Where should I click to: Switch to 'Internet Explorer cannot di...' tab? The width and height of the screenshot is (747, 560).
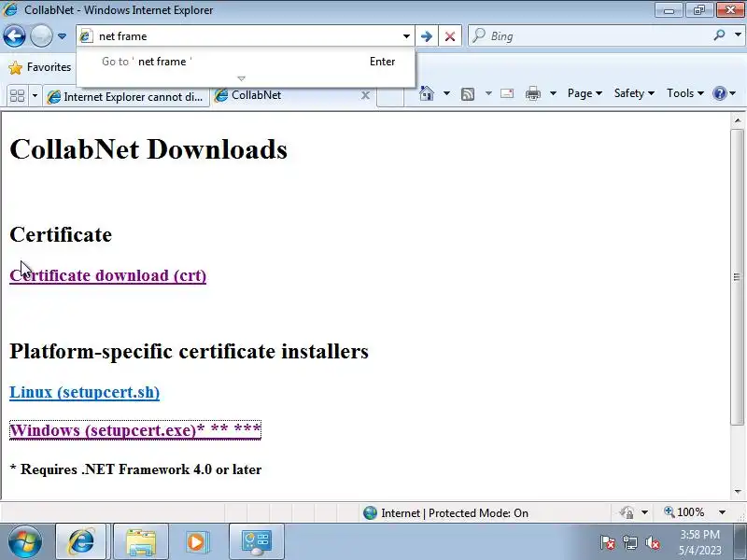pos(126,97)
